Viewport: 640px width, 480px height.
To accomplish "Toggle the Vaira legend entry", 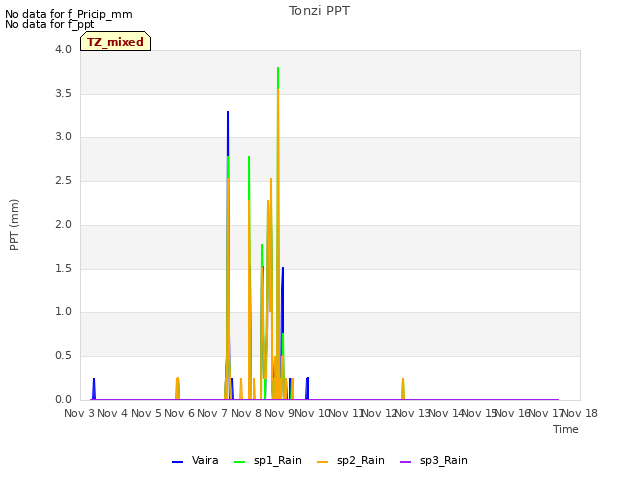I will tap(195, 460).
